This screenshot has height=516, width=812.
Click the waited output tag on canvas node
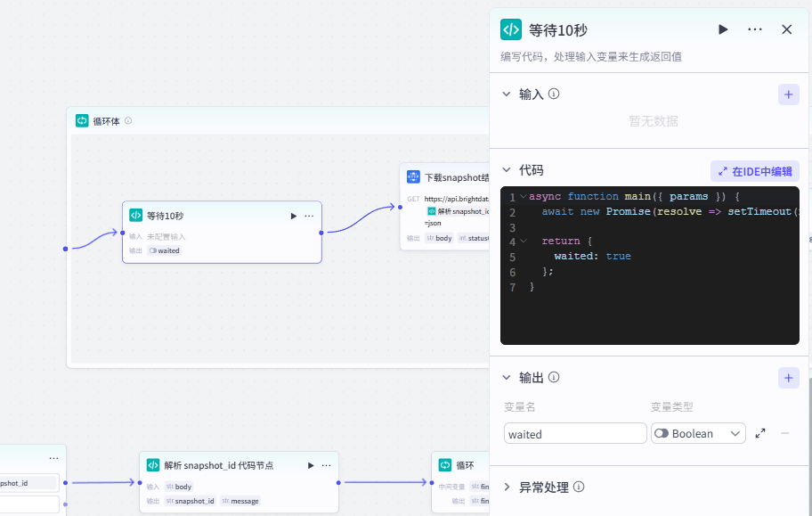pyautogui.click(x=164, y=250)
